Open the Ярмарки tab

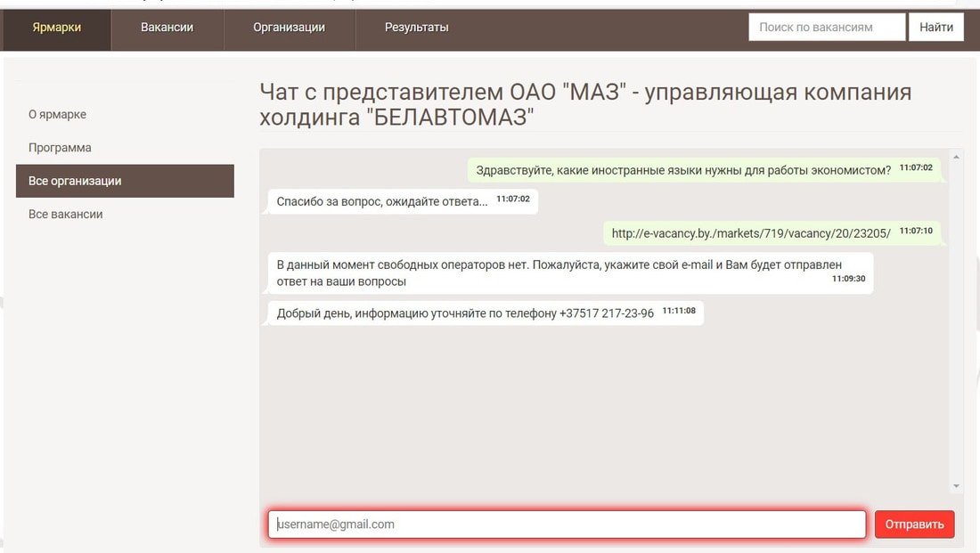coord(56,28)
